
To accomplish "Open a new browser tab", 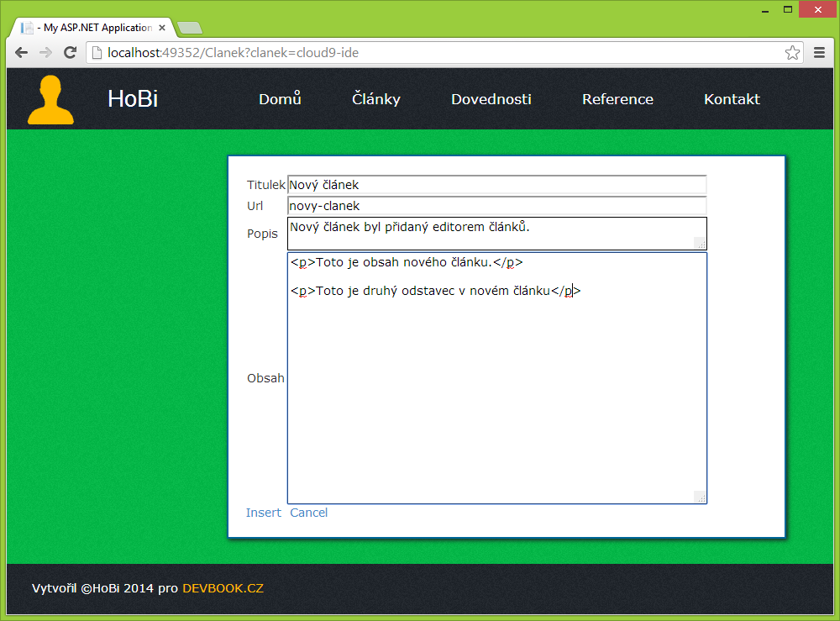I will (189, 27).
